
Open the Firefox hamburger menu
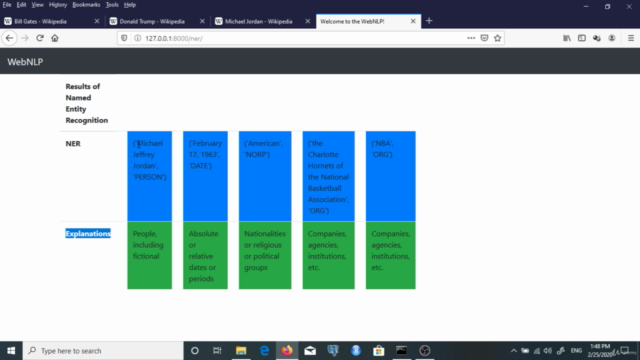[x=631, y=38]
